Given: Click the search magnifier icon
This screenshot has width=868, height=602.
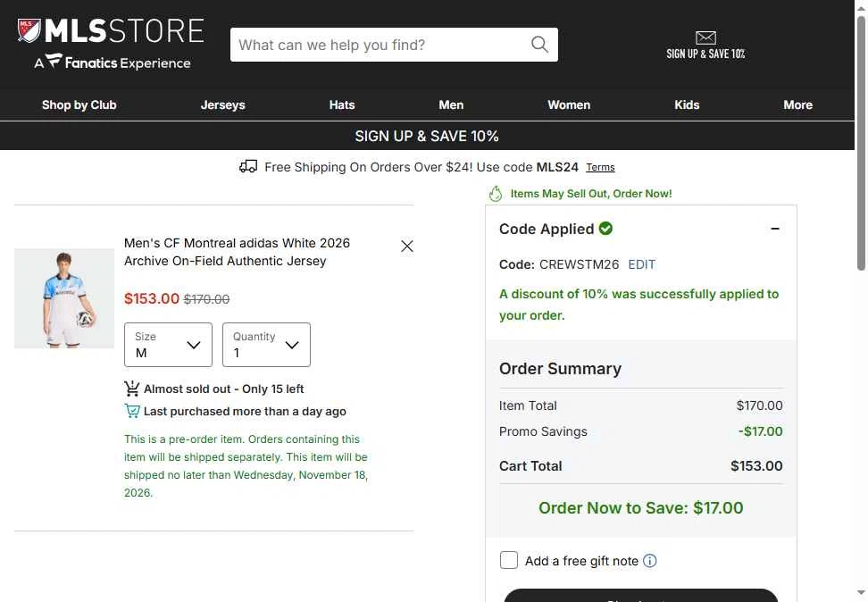Looking at the screenshot, I should (539, 45).
